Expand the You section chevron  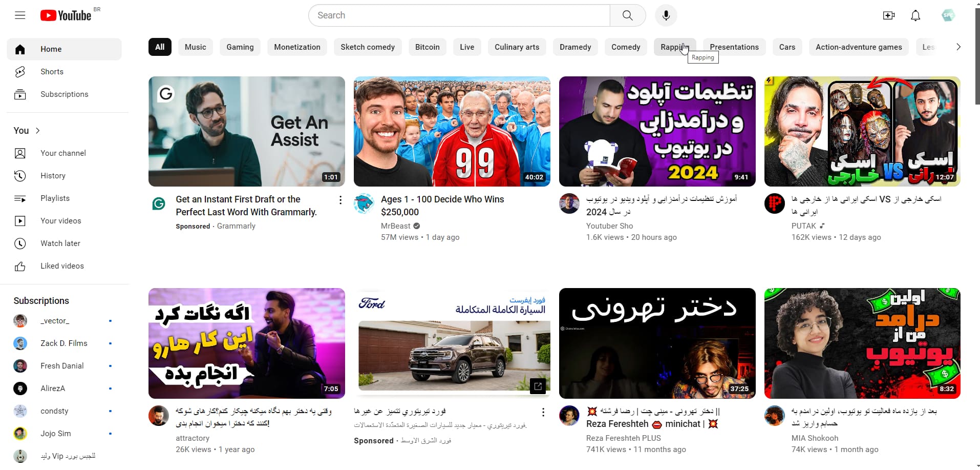tap(38, 131)
